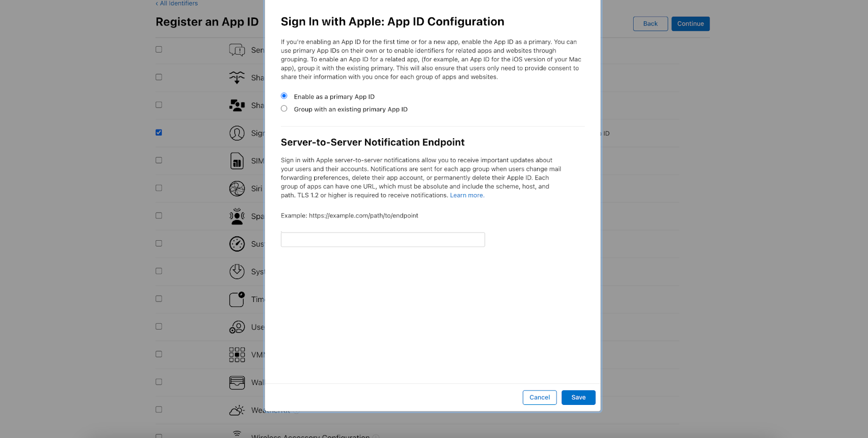Toggle the checkbox in the Sys capability row
Image resolution: width=868 pixels, height=438 pixels.
pos(159,271)
